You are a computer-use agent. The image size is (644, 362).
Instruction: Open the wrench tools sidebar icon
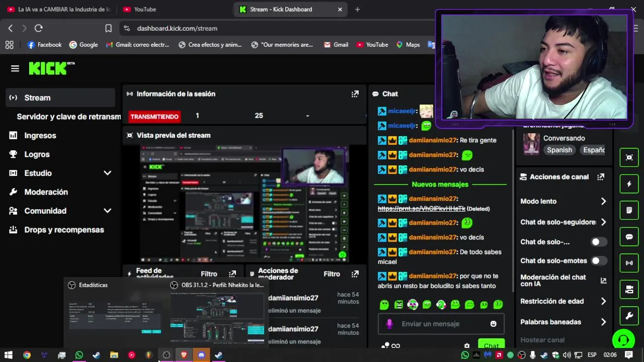(x=629, y=316)
